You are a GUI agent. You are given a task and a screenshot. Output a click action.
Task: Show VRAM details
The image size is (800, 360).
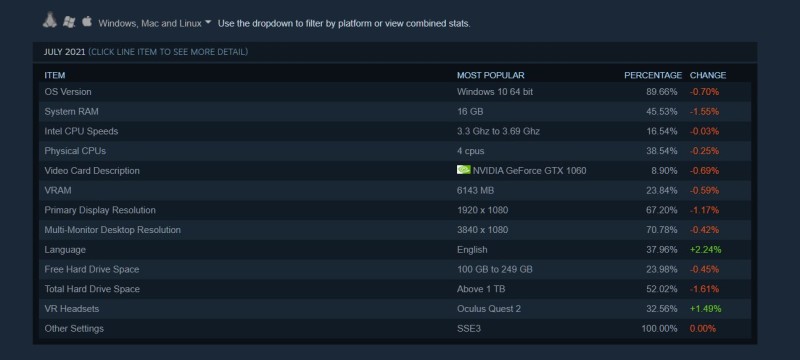(394, 190)
